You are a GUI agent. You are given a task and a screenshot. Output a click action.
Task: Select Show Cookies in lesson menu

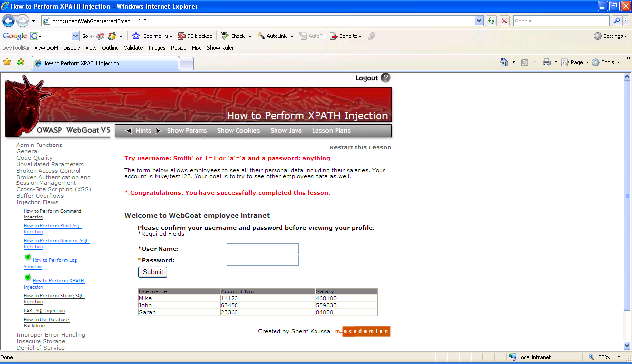[x=238, y=131]
